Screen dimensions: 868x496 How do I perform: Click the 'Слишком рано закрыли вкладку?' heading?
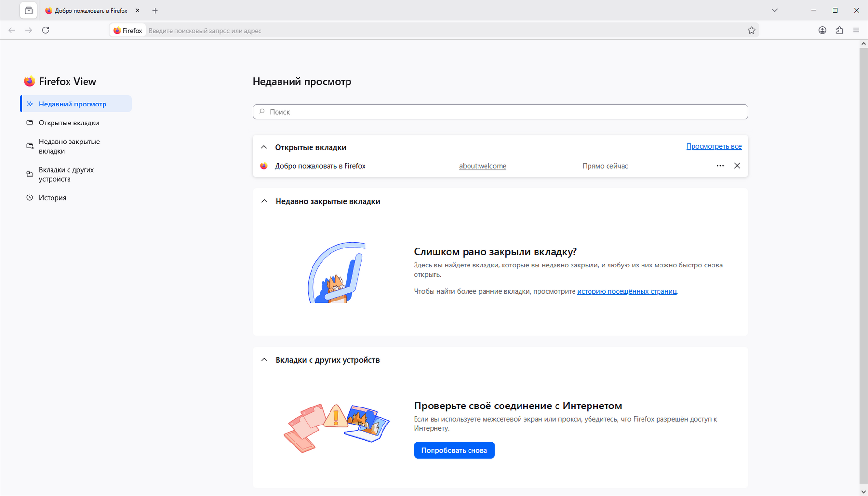pos(495,251)
